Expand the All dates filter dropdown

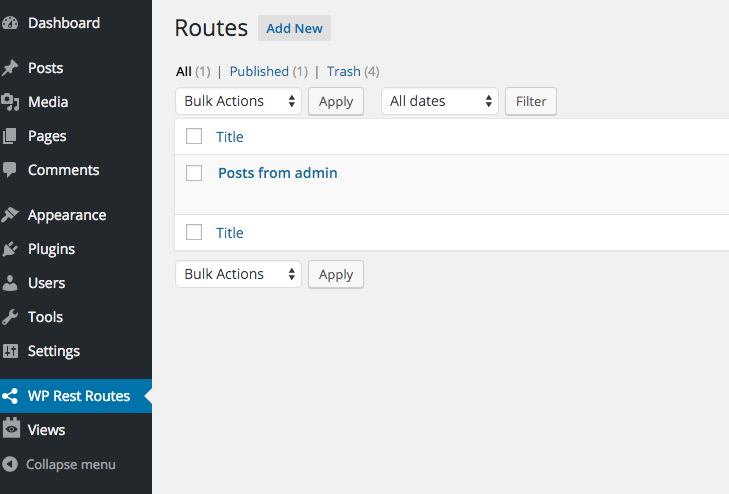click(440, 101)
